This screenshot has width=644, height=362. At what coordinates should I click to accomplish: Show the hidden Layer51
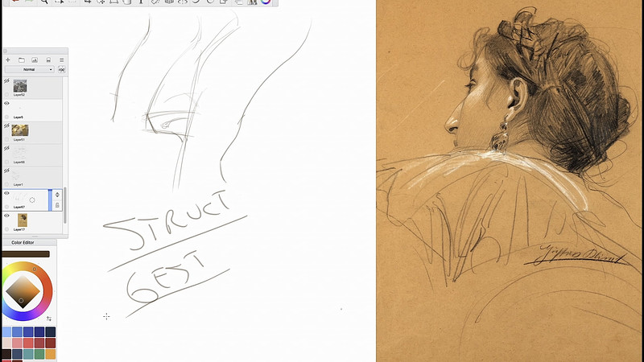pos(6,126)
